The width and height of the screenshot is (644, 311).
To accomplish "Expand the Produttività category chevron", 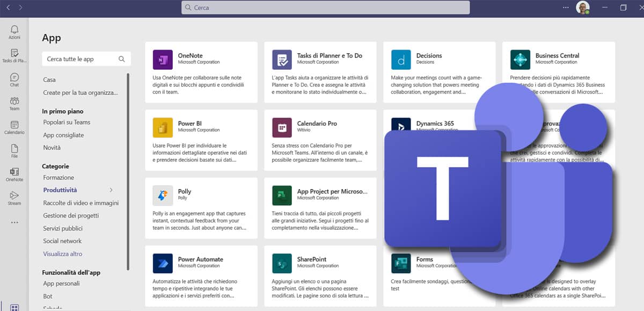I will click(x=111, y=190).
